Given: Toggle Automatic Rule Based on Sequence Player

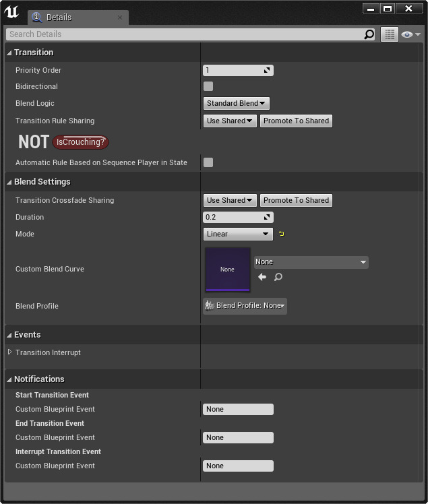Looking at the screenshot, I should [208, 162].
